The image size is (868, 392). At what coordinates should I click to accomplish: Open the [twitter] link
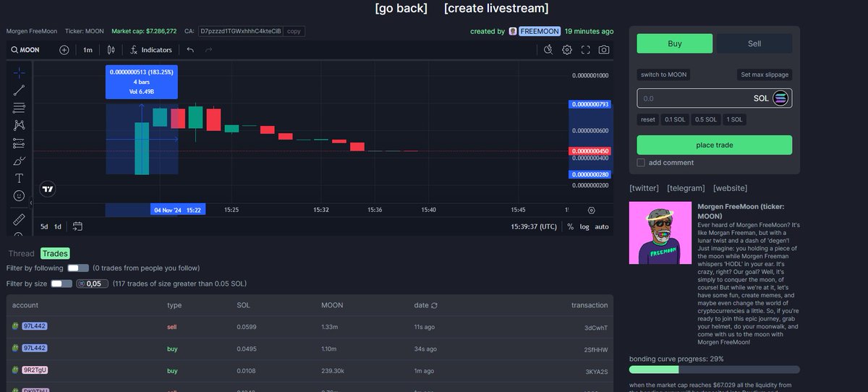click(x=644, y=188)
